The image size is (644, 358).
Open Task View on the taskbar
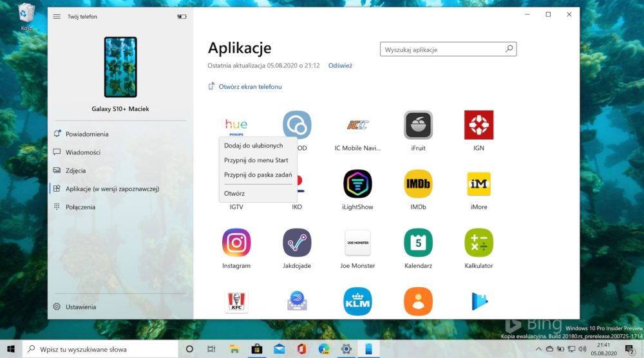point(211,349)
